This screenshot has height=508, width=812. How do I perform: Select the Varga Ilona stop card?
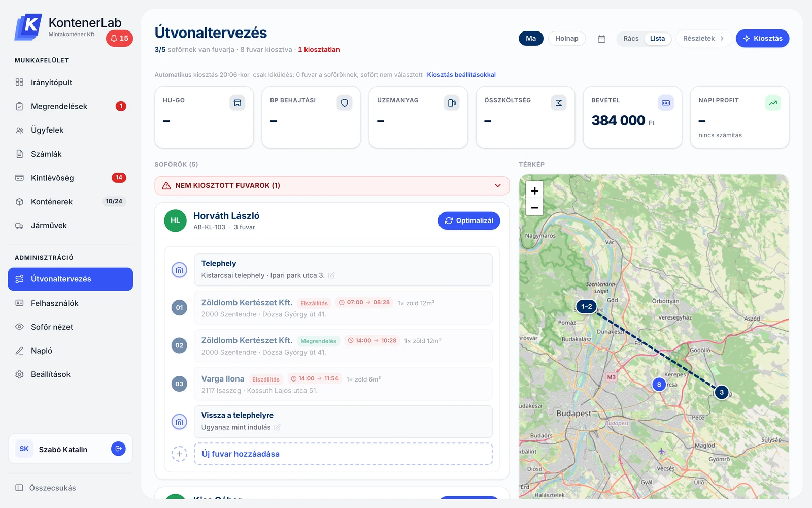pos(343,384)
